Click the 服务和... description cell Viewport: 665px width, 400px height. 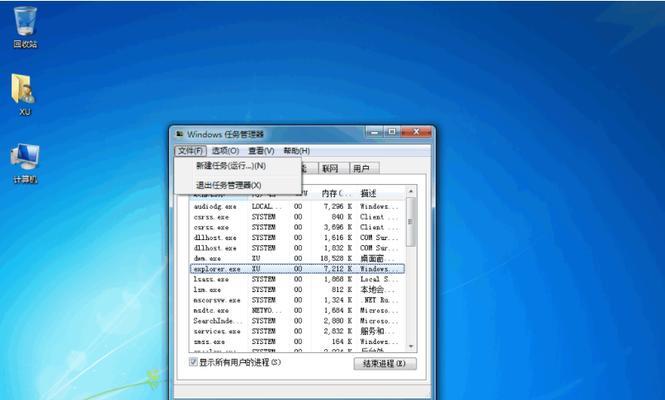pos(377,331)
